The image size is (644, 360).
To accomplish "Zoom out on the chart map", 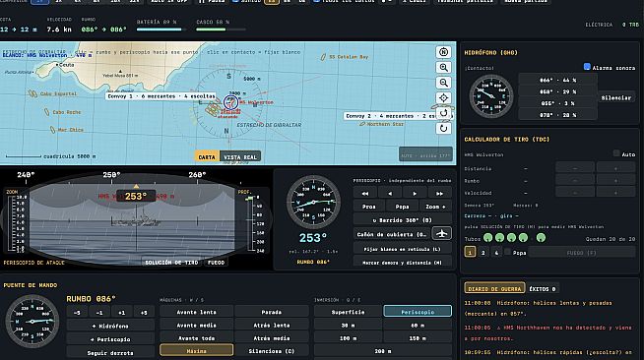I will [x=443, y=83].
